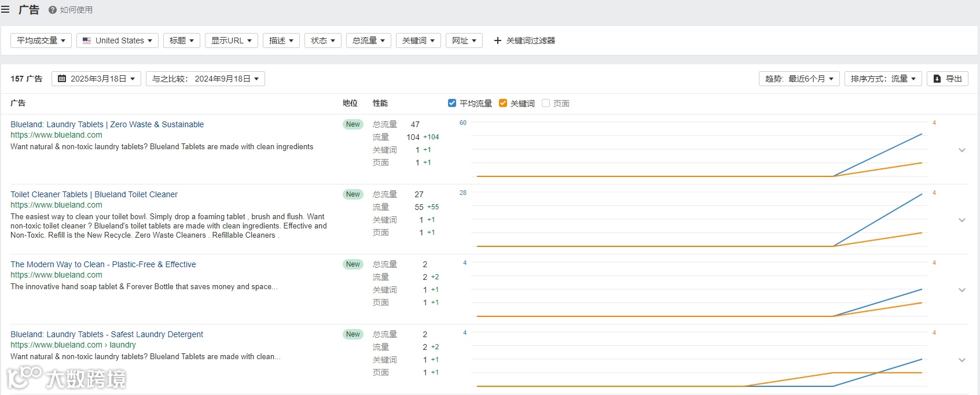Open the 标题 filter dropdown
980x395 pixels.
coord(182,40)
